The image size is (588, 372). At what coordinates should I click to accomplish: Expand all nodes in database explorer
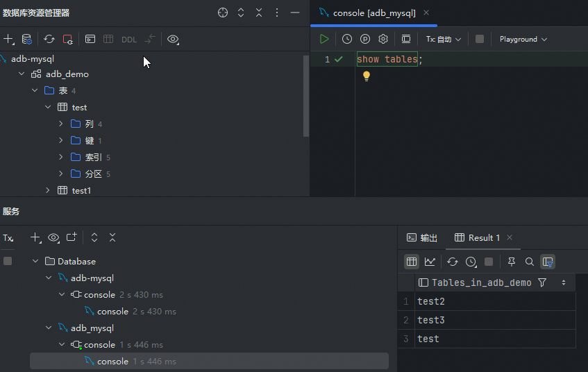coord(241,12)
